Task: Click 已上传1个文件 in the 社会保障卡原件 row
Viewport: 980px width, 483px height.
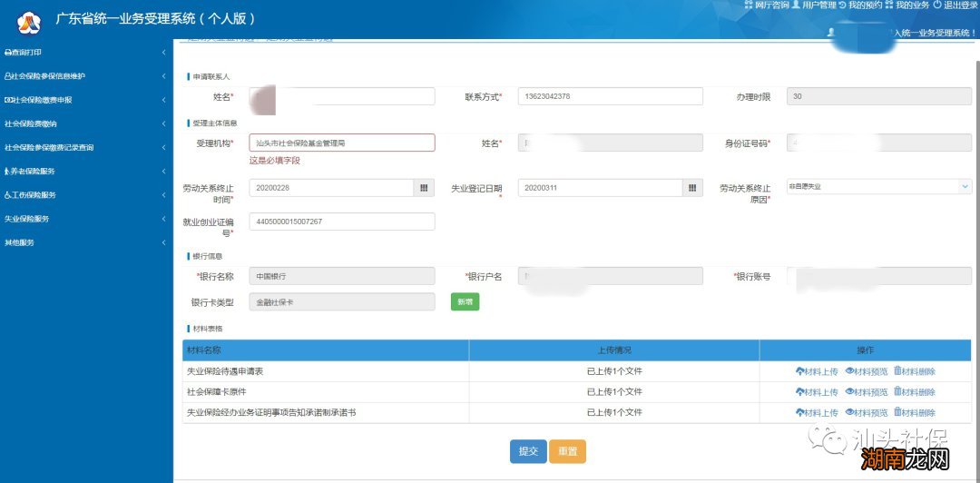Action: (x=614, y=392)
